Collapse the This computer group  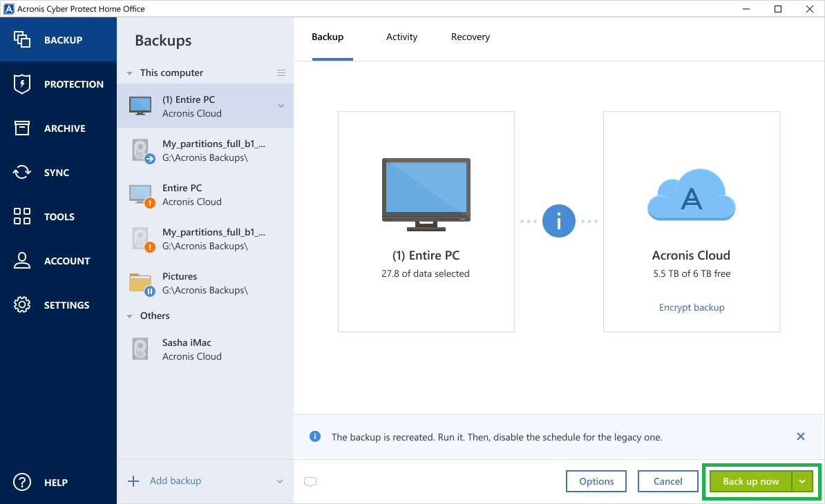tap(129, 72)
